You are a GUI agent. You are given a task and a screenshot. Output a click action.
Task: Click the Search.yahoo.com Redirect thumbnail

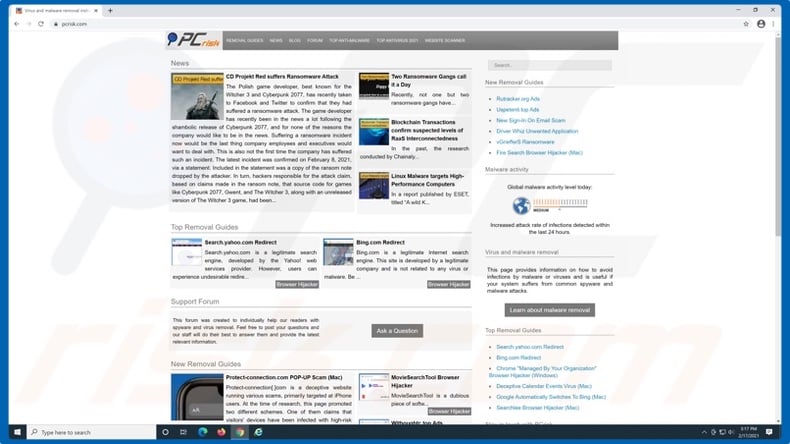[x=186, y=252]
